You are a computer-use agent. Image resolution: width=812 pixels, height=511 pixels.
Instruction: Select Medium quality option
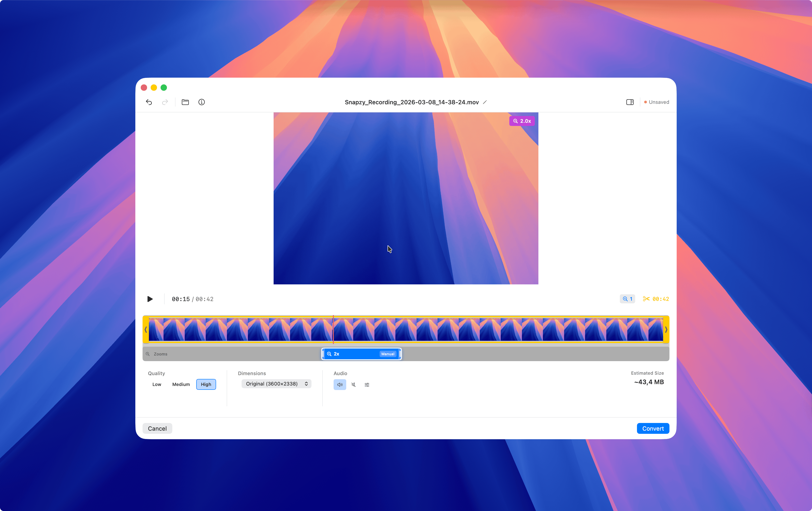pyautogui.click(x=181, y=384)
